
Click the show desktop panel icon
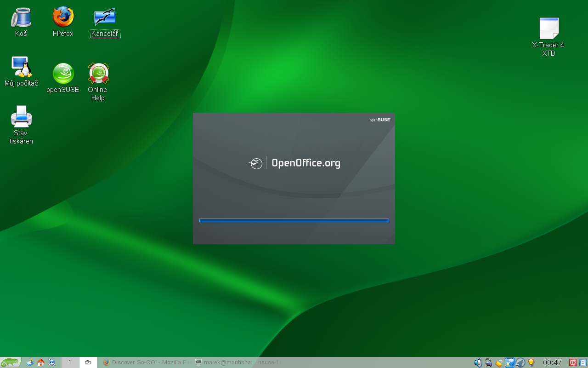pos(30,362)
